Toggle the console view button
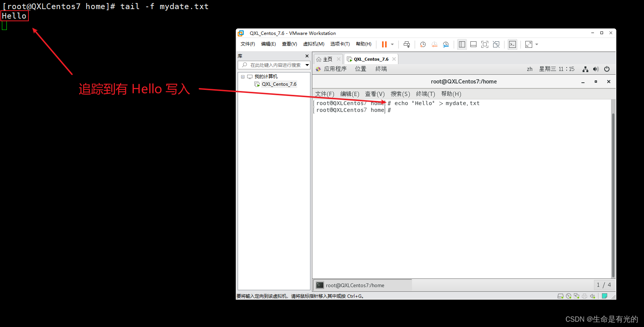 tap(512, 44)
